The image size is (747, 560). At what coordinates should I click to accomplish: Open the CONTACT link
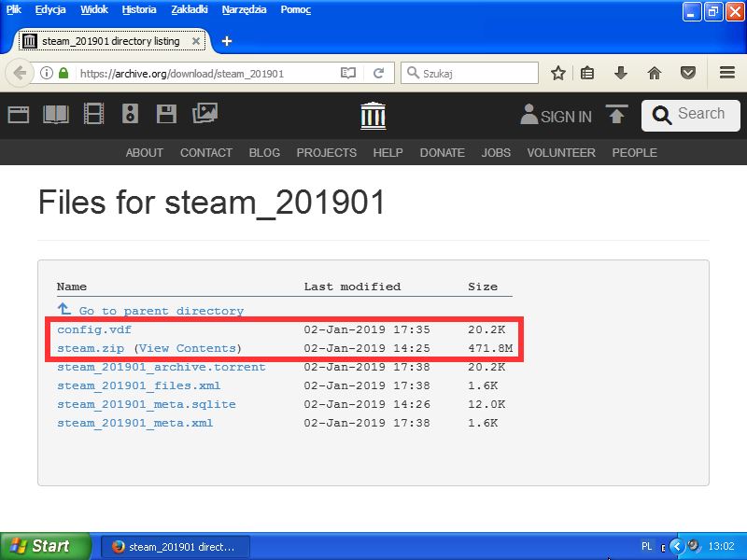click(206, 153)
